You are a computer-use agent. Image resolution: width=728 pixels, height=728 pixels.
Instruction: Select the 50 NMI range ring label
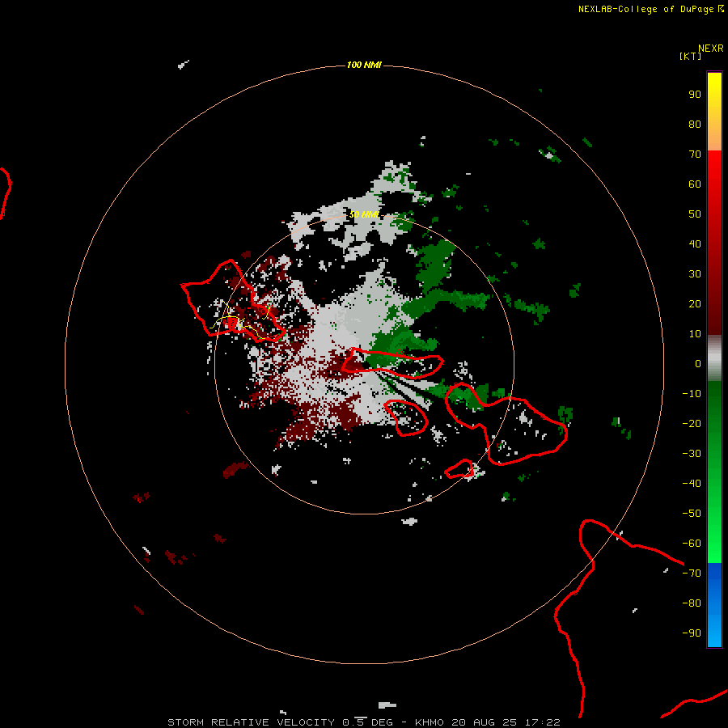(x=364, y=214)
